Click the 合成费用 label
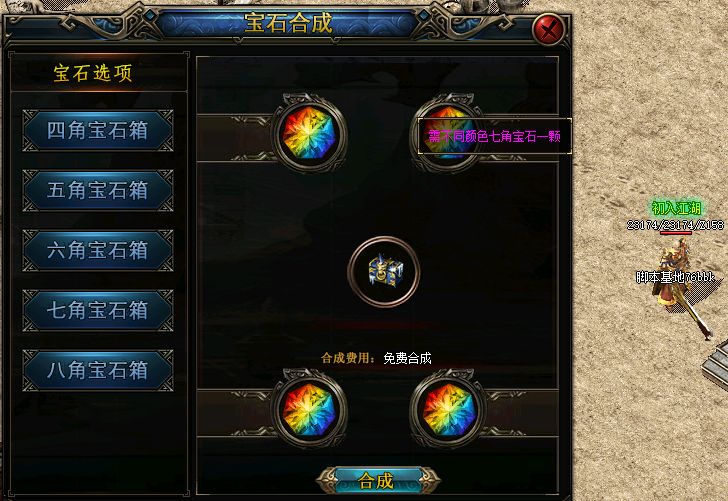The width and height of the screenshot is (728, 501). (x=348, y=358)
